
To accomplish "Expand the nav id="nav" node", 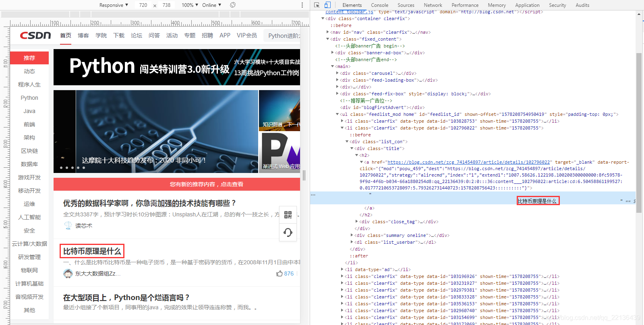I will (x=327, y=32).
